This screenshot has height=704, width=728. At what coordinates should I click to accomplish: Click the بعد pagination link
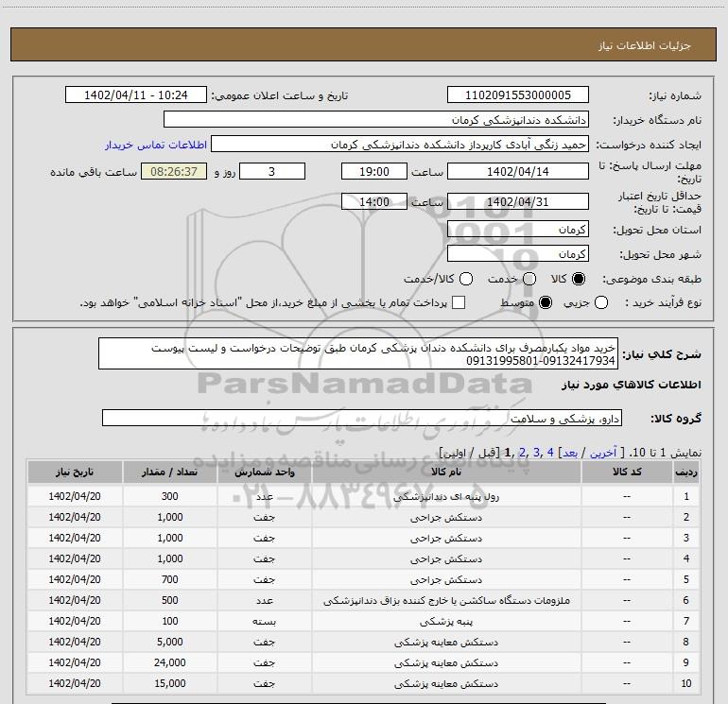click(x=570, y=453)
